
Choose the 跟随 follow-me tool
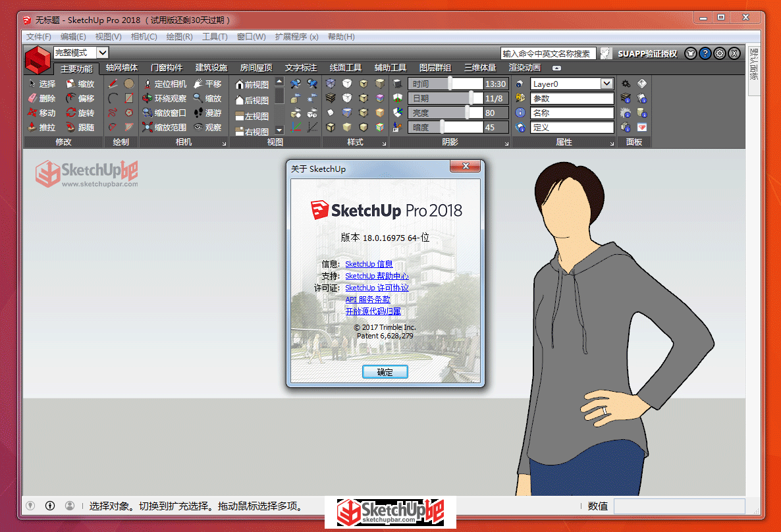tap(80, 127)
